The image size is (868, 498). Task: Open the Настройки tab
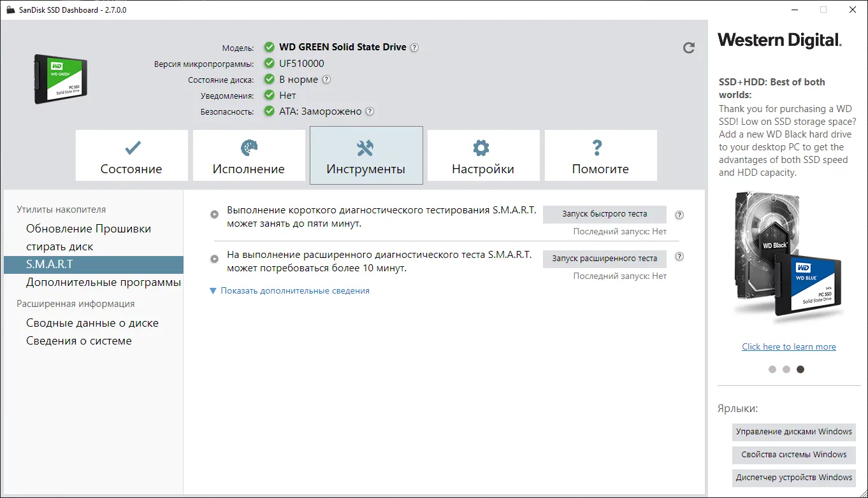(483, 155)
